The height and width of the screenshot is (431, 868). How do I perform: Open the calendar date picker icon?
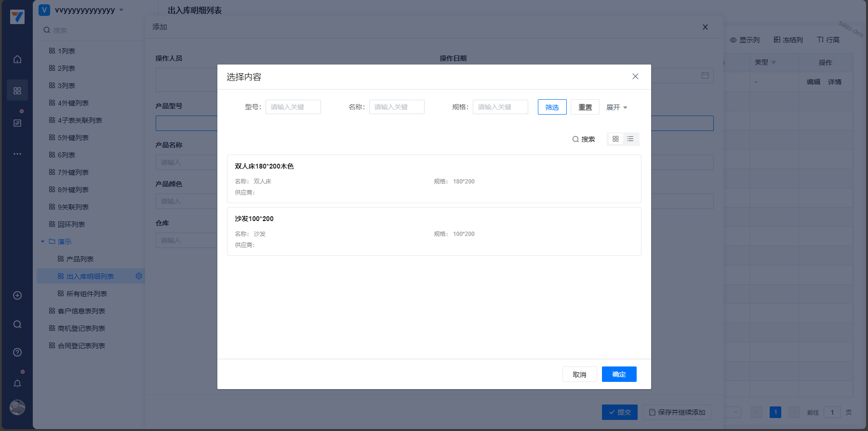click(x=705, y=76)
